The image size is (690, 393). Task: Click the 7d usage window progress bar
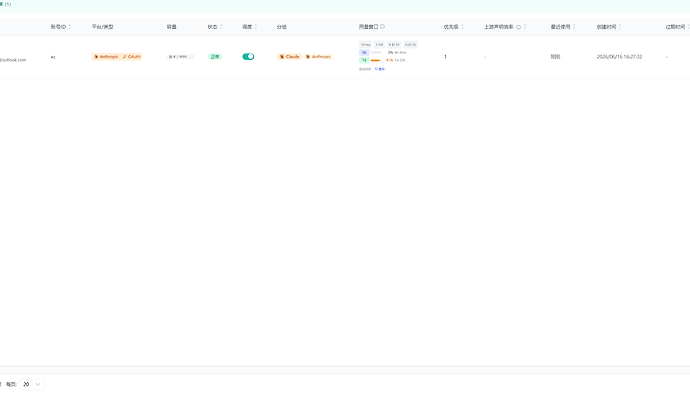376,60
